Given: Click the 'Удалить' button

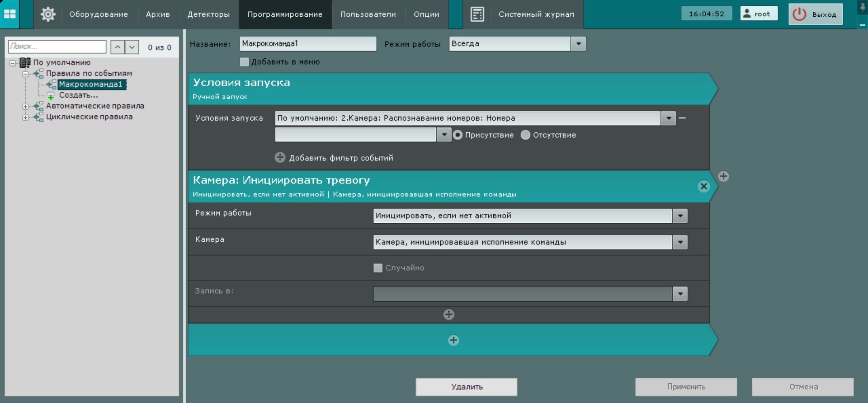Looking at the screenshot, I should click(x=467, y=387).
